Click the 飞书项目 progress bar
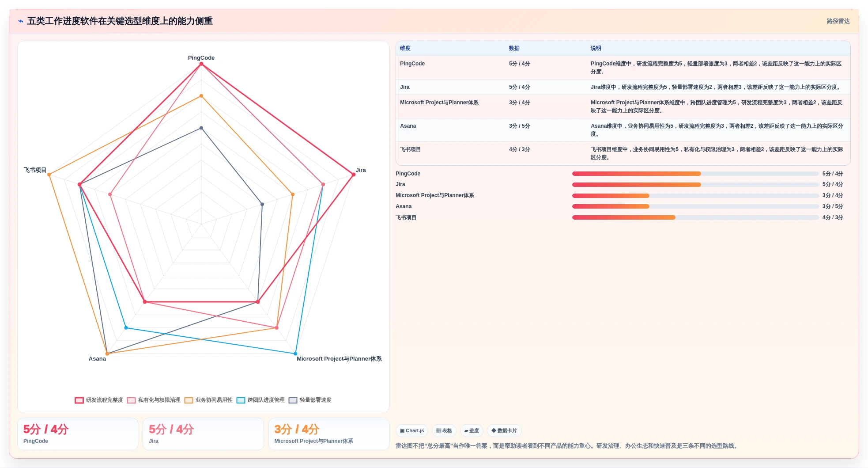Screen dimensions: 868x468 695,217
